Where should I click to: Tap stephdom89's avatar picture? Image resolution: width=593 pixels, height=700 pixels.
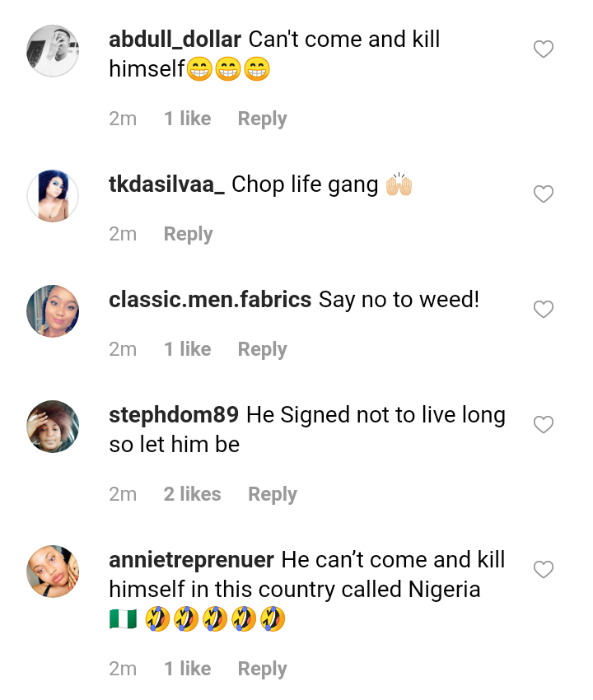tap(53, 427)
